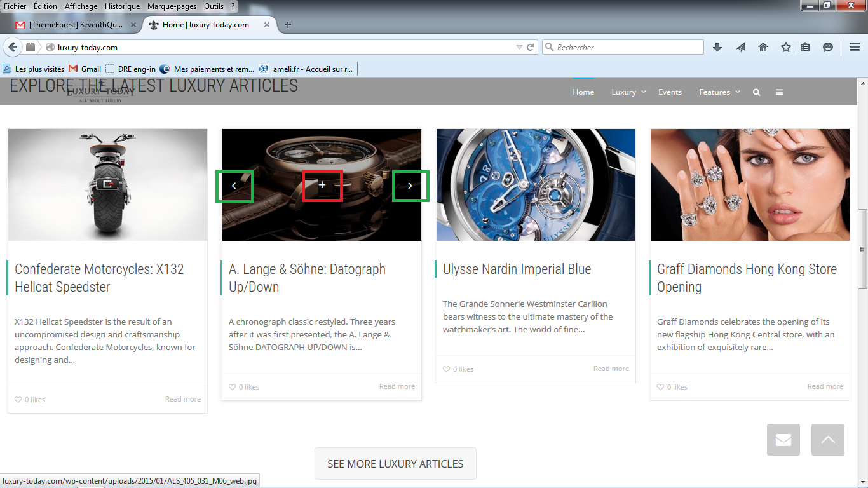Toggle like on Confederate Motorcycles article

pos(18,400)
